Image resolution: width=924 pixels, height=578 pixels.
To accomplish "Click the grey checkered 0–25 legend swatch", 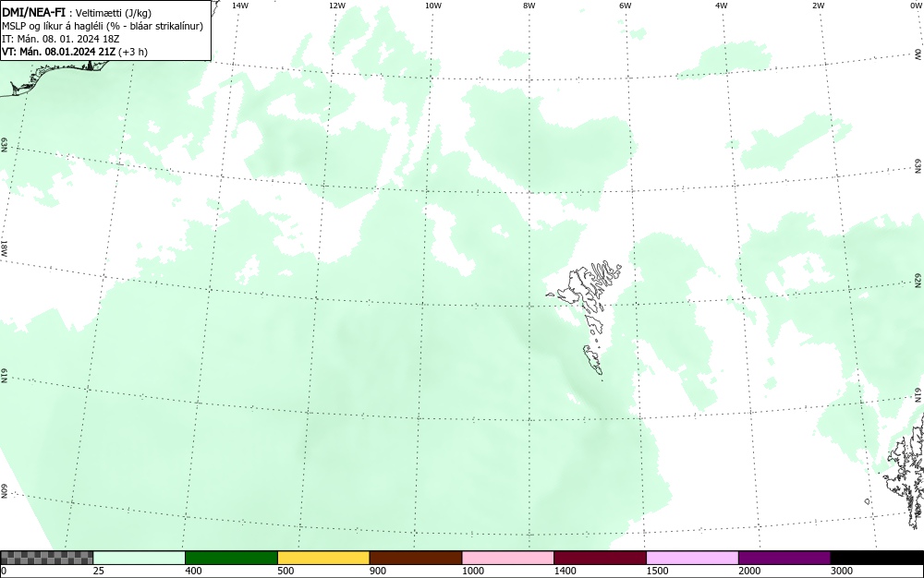I will 46,558.
